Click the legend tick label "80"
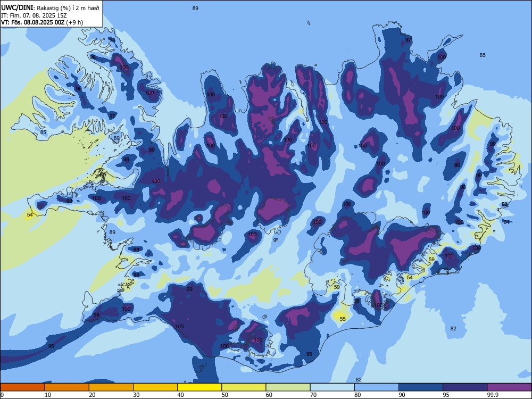 (358, 395)
